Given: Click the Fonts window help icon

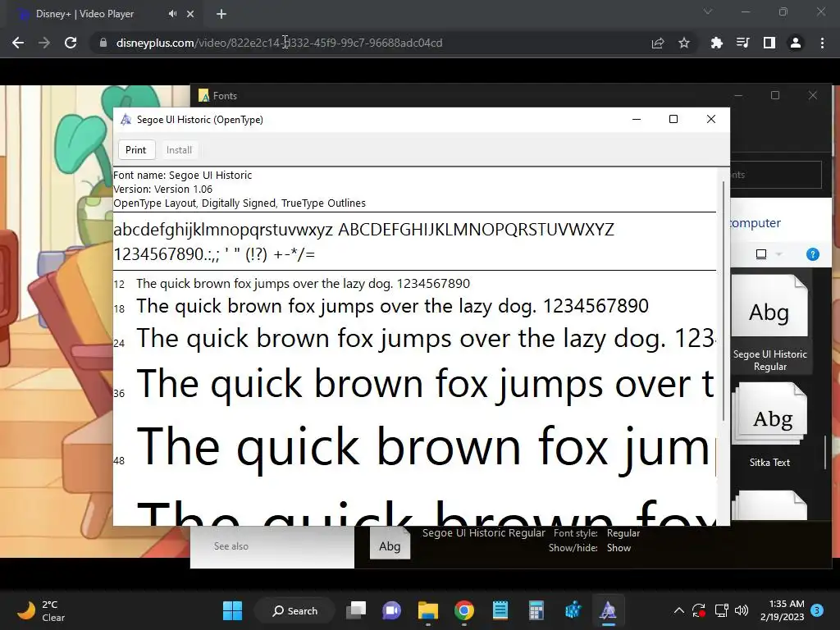Looking at the screenshot, I should 813,254.
